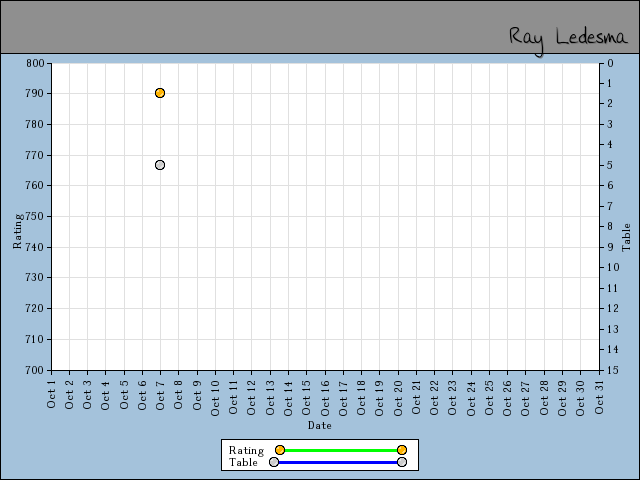Click the 'Oct 20' date label
Screen dimensions: 640x480
pyautogui.click(x=398, y=398)
